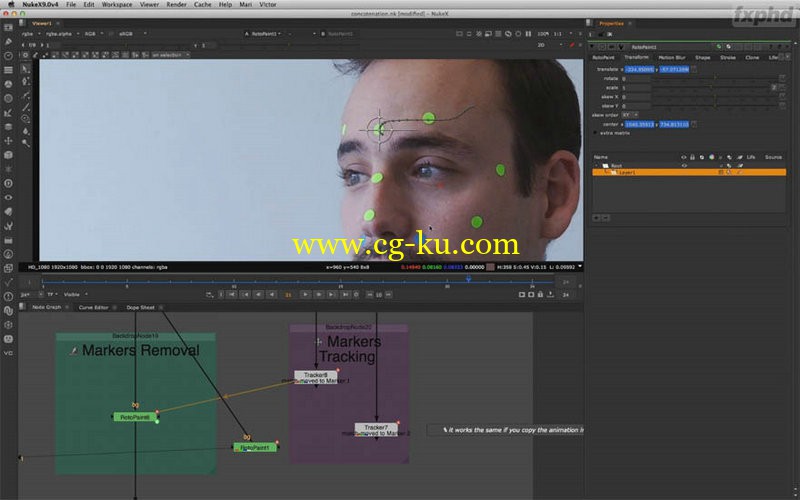This screenshot has width=800, height=500.
Task: Open the Time nodes clock icon
Action: pos(8,56)
